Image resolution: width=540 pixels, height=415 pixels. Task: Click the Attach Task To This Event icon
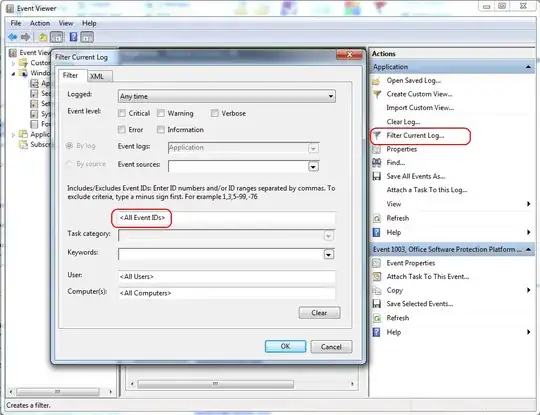point(377,277)
